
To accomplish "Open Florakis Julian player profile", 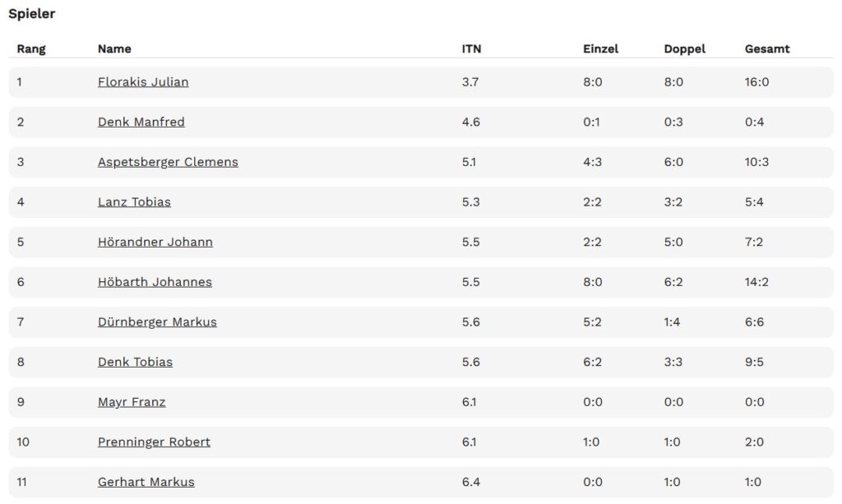I will tap(143, 82).
